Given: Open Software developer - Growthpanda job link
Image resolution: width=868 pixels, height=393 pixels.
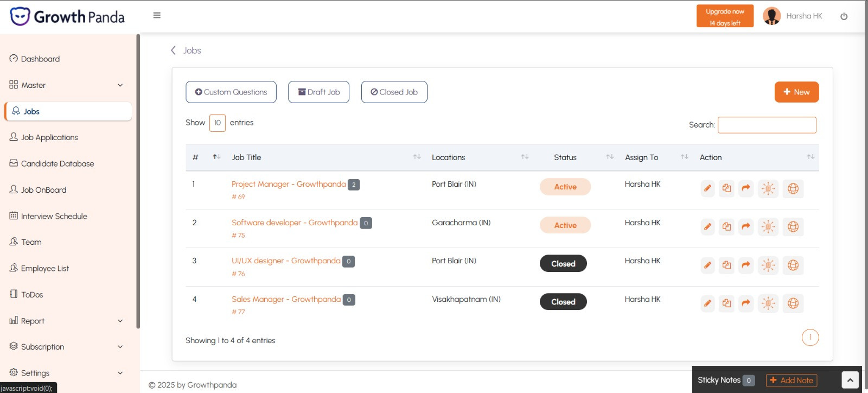Looking at the screenshot, I should pyautogui.click(x=295, y=223).
